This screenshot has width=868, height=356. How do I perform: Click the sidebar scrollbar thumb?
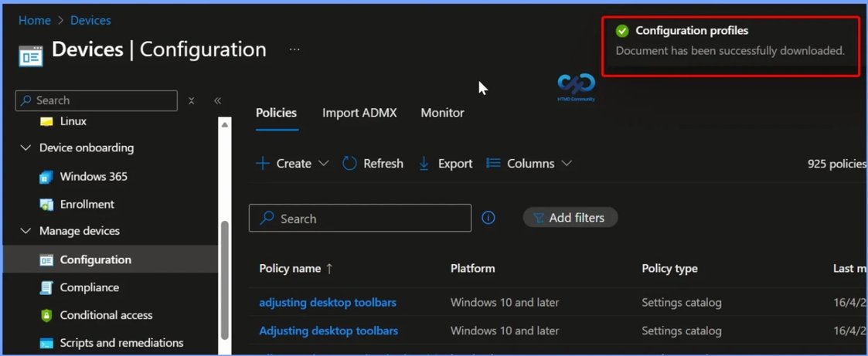coord(224,280)
